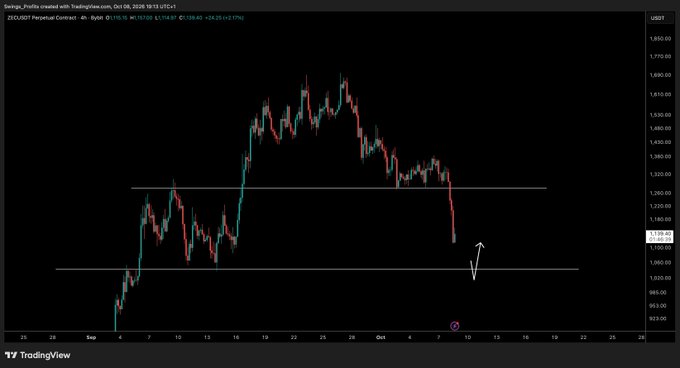Click the +24.25 (+2.17%) change value

click(x=224, y=18)
